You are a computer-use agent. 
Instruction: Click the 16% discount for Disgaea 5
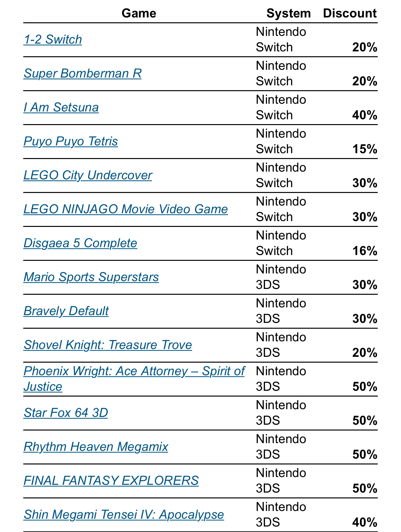pos(365,251)
